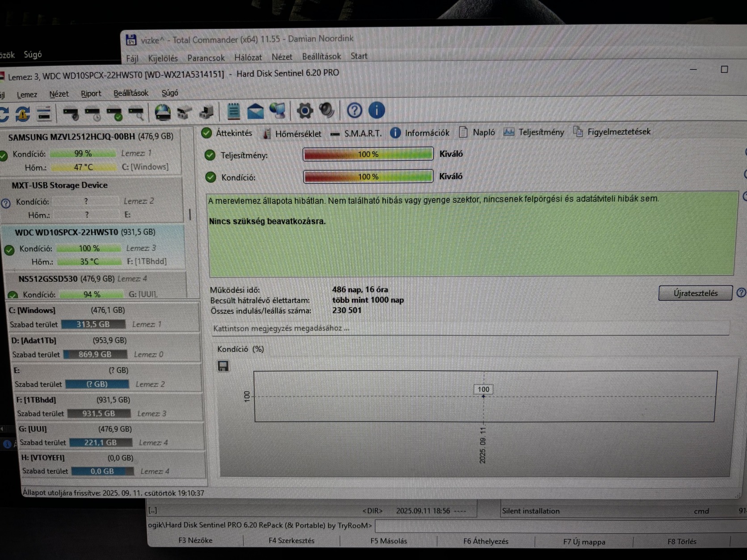Click the help icon beside the Újratesztelés button
The image size is (747, 560).
point(741,293)
